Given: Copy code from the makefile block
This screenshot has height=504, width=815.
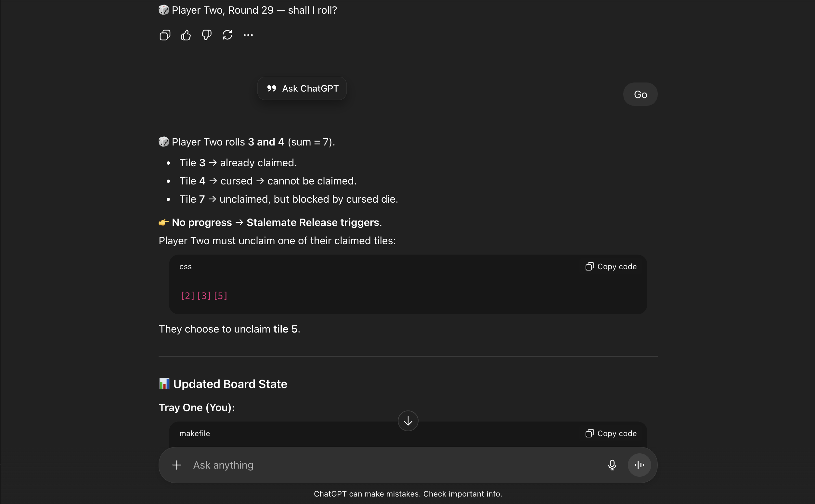Looking at the screenshot, I should click(x=611, y=433).
